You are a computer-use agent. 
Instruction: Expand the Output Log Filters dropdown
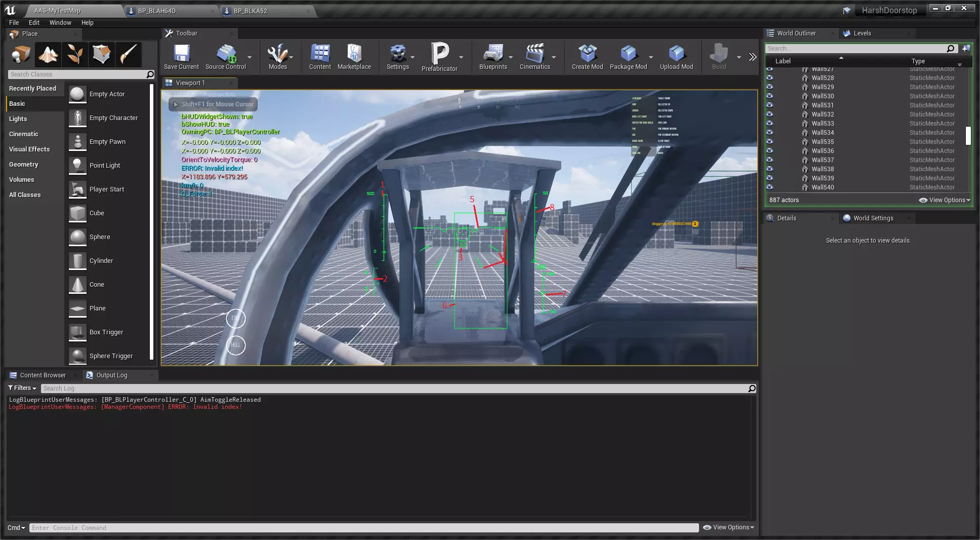pyautogui.click(x=23, y=388)
